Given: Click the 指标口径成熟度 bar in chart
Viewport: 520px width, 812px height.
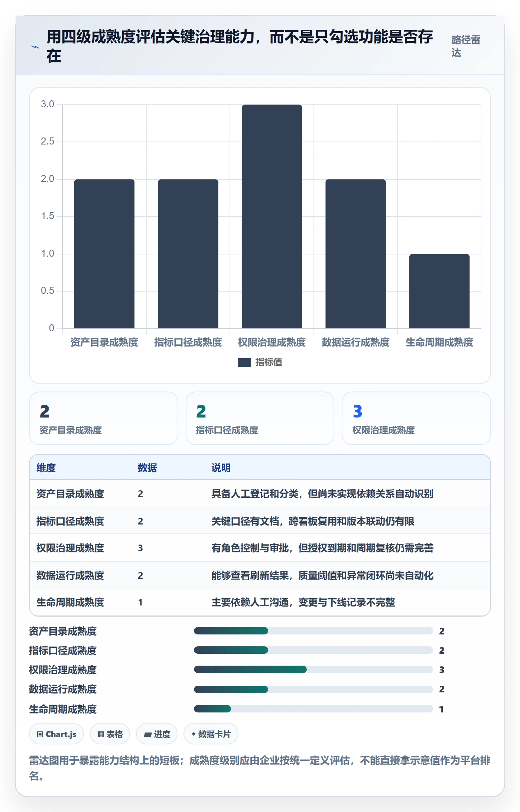Looking at the screenshot, I should 188,254.
